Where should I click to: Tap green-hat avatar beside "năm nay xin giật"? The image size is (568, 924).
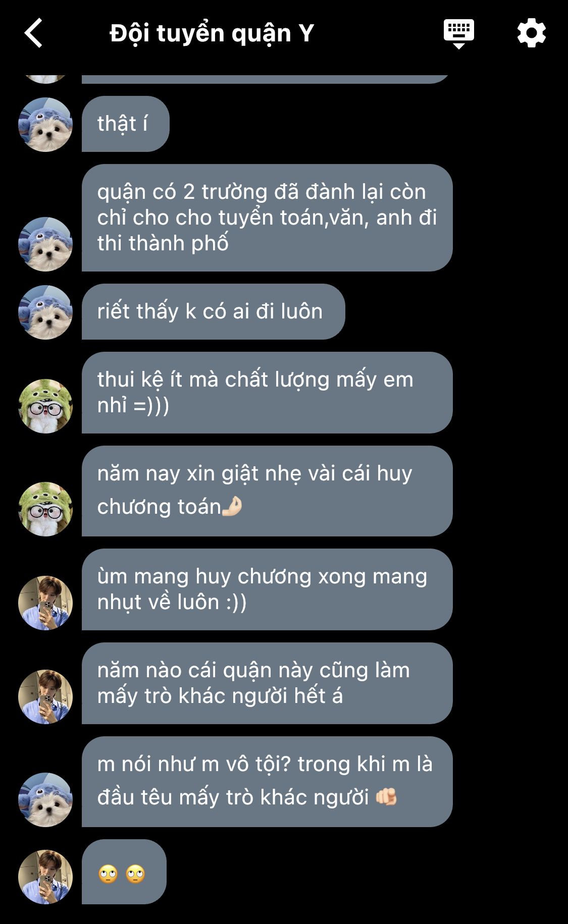45,509
